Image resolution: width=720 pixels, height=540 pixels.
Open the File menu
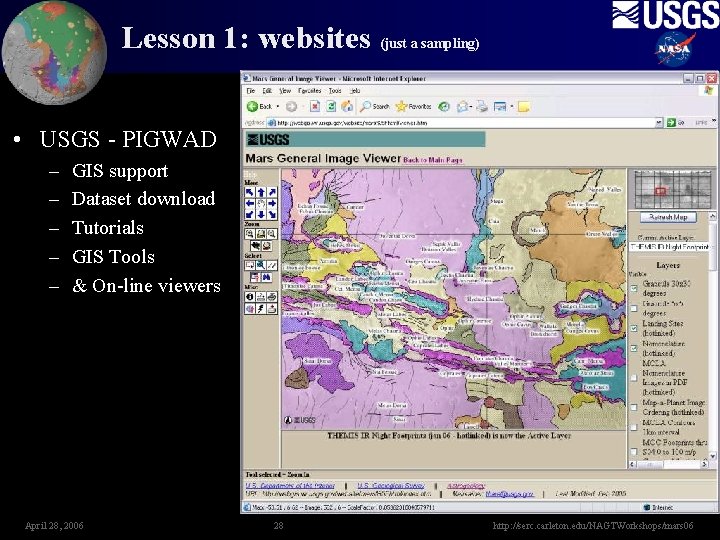(251, 91)
